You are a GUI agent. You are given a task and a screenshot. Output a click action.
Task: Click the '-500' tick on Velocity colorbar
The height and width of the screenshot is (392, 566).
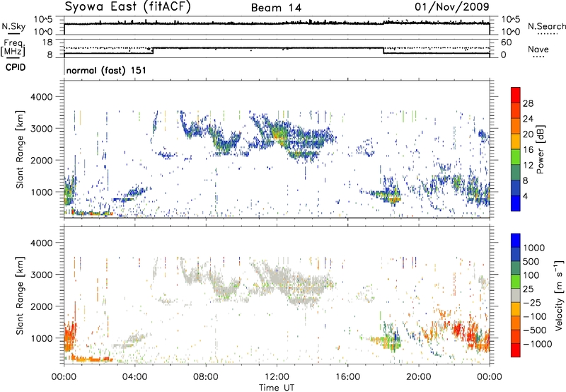pos(535,330)
